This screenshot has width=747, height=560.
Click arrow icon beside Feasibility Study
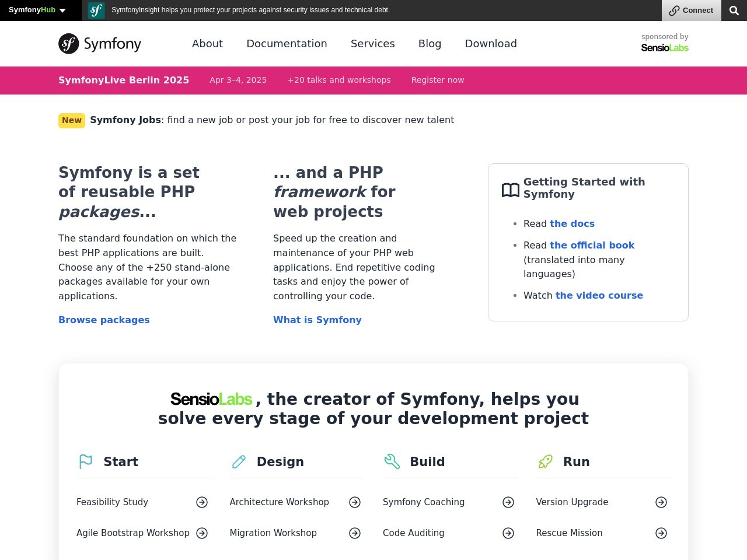202,502
